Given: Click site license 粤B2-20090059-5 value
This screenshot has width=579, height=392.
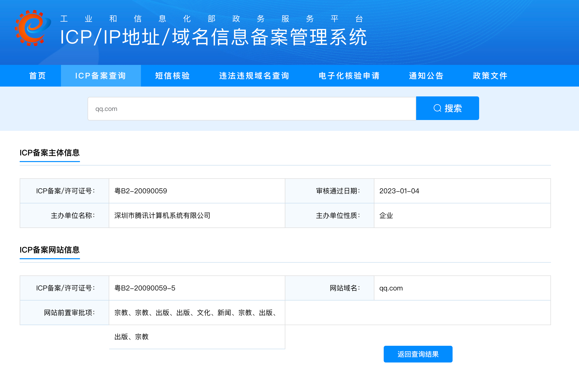Looking at the screenshot, I should (x=145, y=288).
